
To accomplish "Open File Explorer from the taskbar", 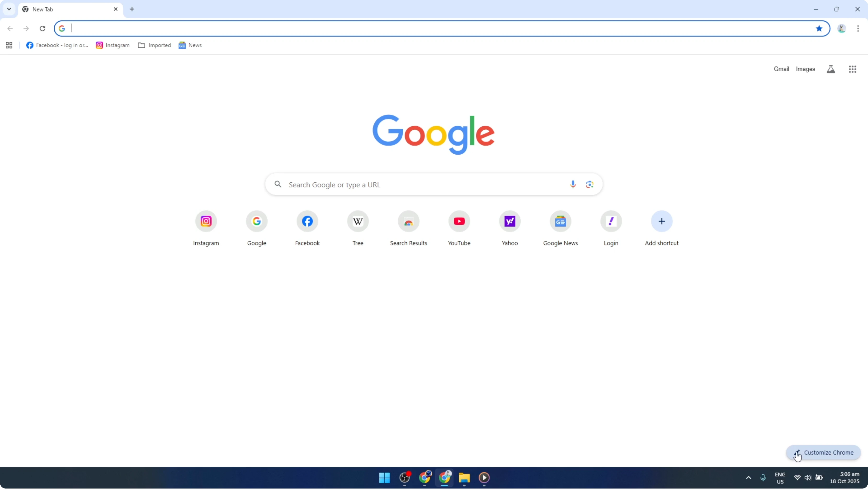I will pyautogui.click(x=464, y=478).
